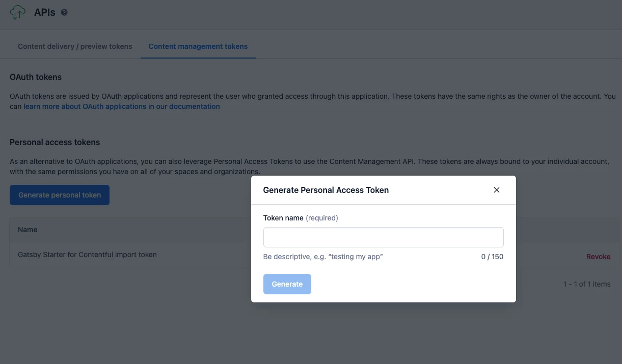622x364 pixels.
Task: Switch to Content delivery / preview tokens tab
Action: tap(75, 46)
